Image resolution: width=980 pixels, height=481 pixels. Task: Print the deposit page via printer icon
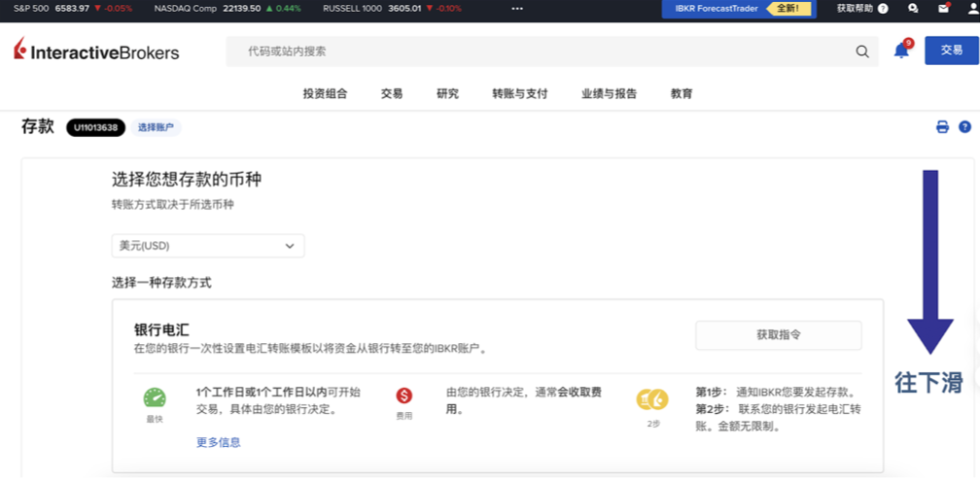coord(942,127)
